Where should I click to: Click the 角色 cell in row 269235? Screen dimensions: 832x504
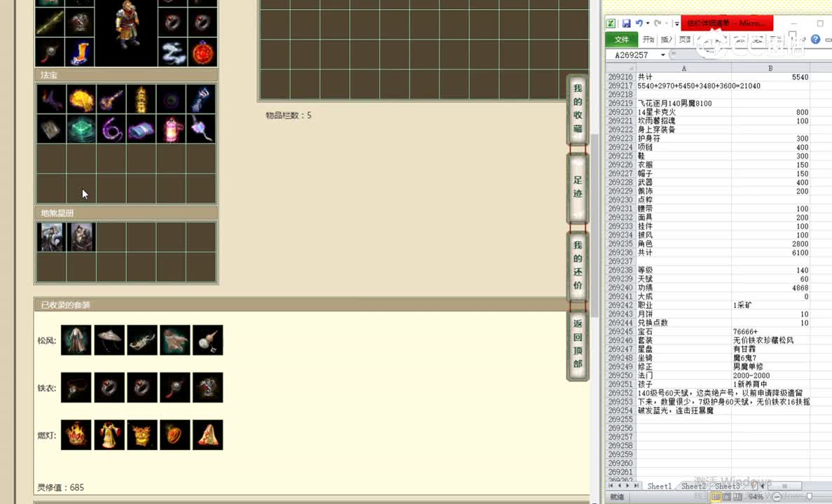[684, 244]
